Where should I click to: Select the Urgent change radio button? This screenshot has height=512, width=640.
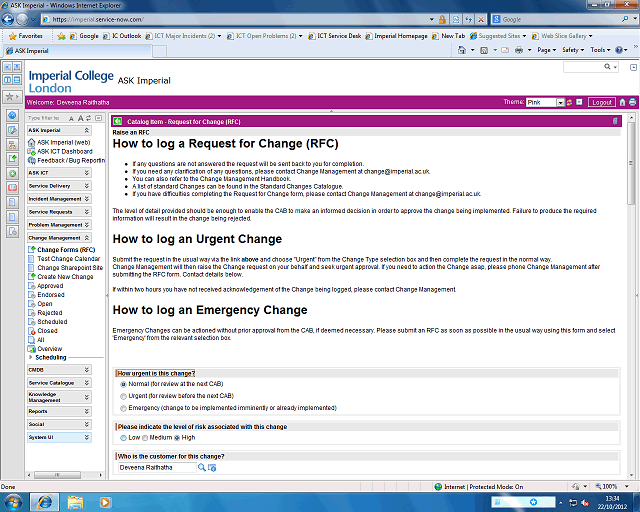123,396
